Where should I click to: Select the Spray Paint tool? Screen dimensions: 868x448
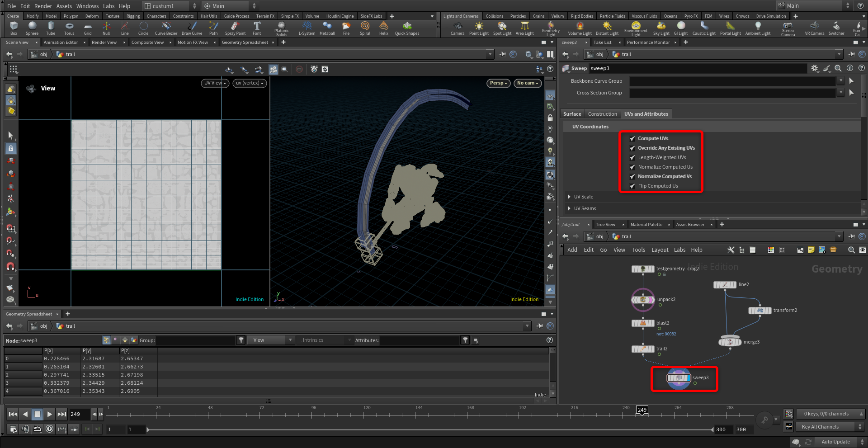point(235,28)
